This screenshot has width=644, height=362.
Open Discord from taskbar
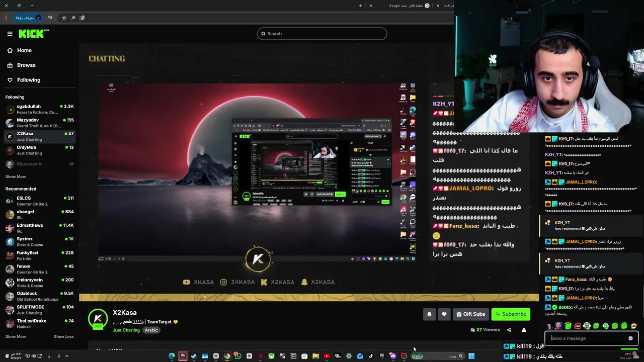coord(392,356)
